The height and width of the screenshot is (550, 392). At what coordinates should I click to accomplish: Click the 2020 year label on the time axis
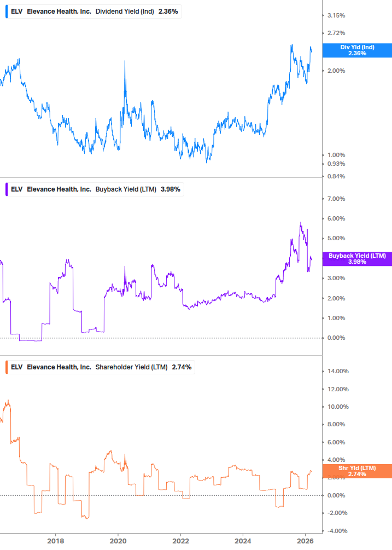point(118,541)
